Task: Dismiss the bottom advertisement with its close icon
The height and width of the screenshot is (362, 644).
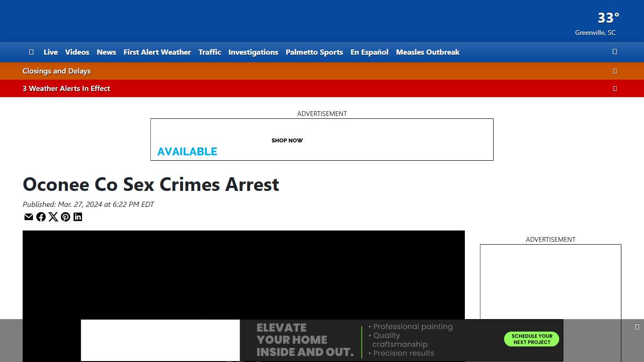Action: pos(637,326)
